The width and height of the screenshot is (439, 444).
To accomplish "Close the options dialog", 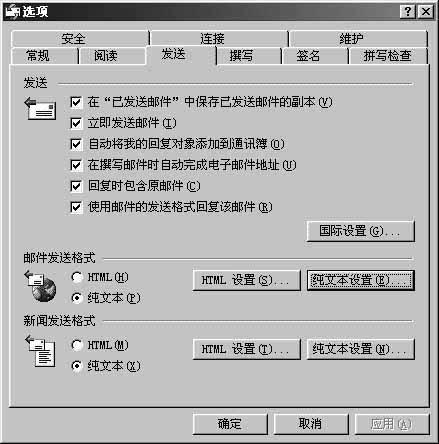I will (x=426, y=12).
